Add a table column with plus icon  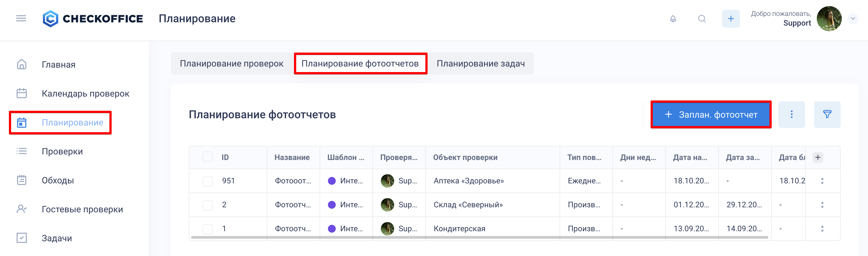click(x=817, y=157)
